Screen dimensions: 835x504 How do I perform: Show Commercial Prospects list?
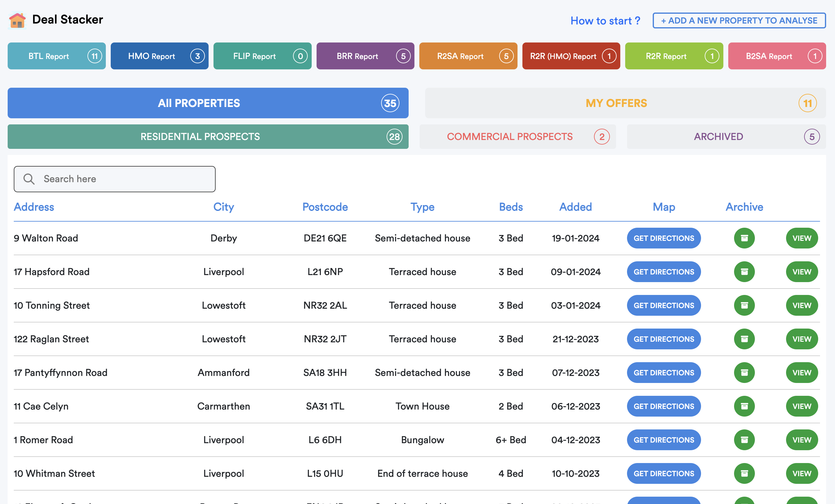click(x=517, y=137)
